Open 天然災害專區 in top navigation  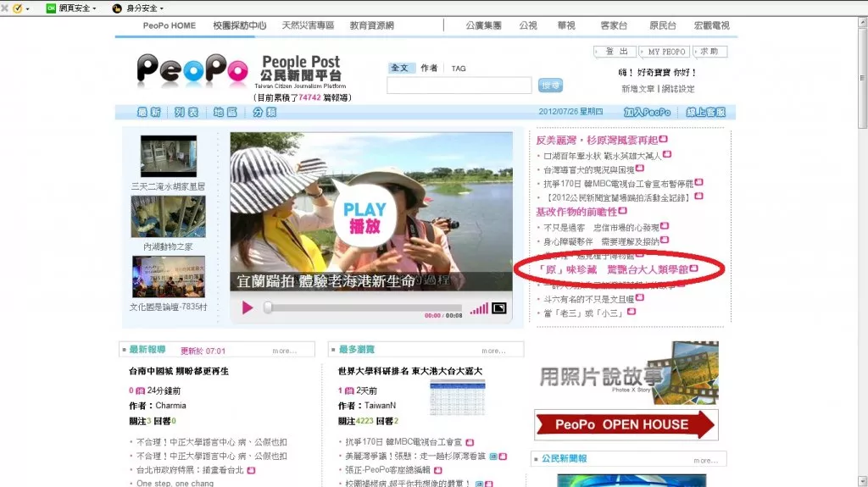[308, 25]
